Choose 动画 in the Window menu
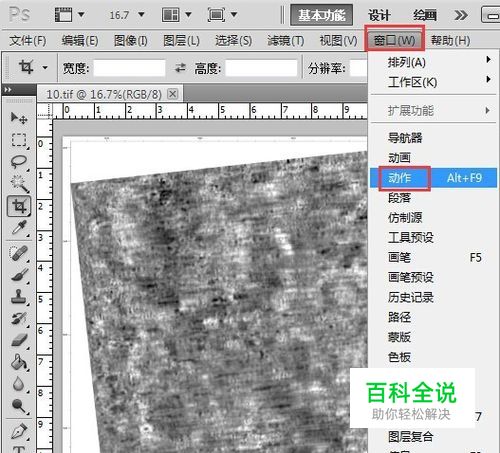Screen dimensions: 500x453 [x=433, y=158]
